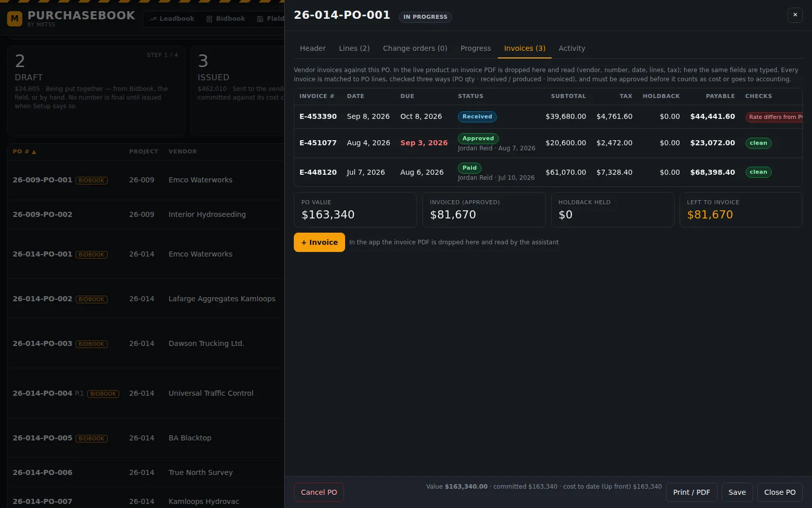Click the 'Rate differs from PO' check badge
Viewport: 812px width, 508px height.
click(x=774, y=117)
